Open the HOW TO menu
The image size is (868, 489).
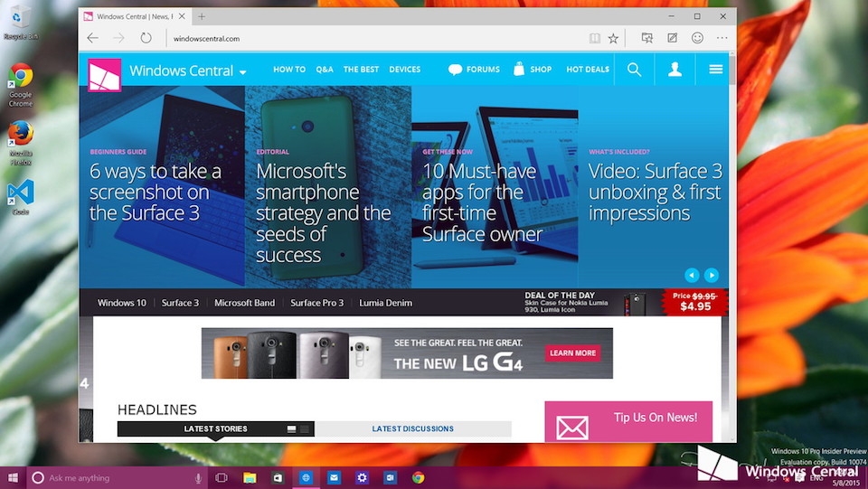click(289, 69)
